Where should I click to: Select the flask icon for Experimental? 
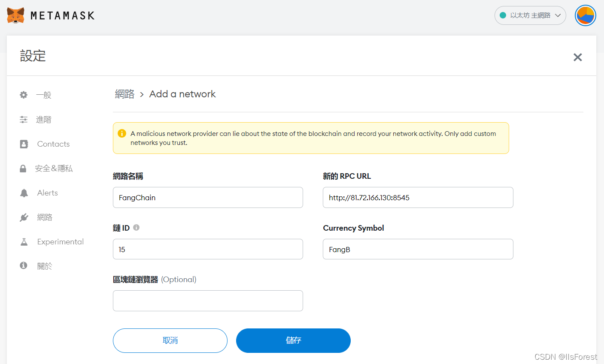[x=23, y=241]
